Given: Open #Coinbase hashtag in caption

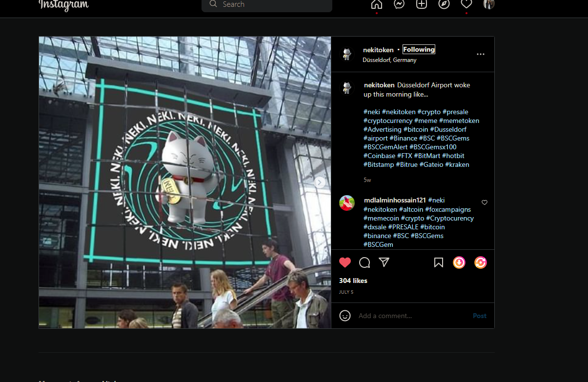Looking at the screenshot, I should (379, 156).
